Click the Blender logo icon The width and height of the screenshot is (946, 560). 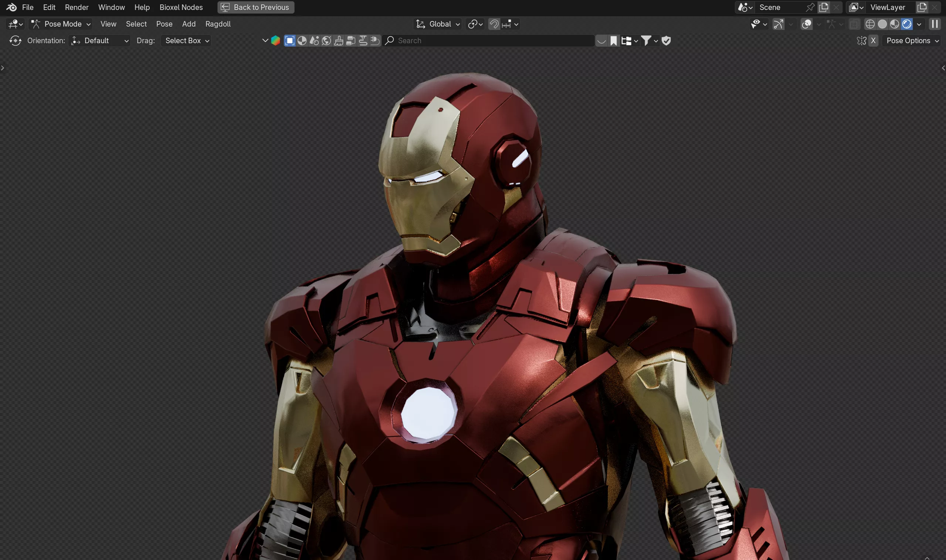point(11,7)
